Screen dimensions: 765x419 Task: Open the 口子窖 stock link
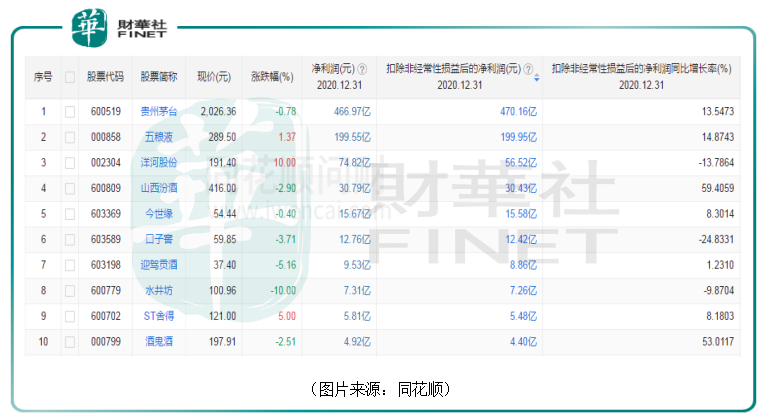pyautogui.click(x=159, y=239)
